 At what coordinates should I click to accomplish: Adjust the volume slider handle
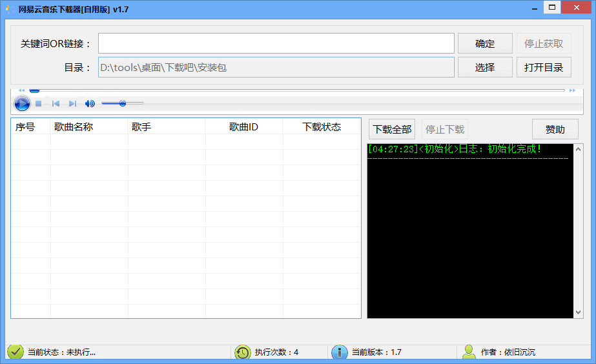pyautogui.click(x=123, y=103)
